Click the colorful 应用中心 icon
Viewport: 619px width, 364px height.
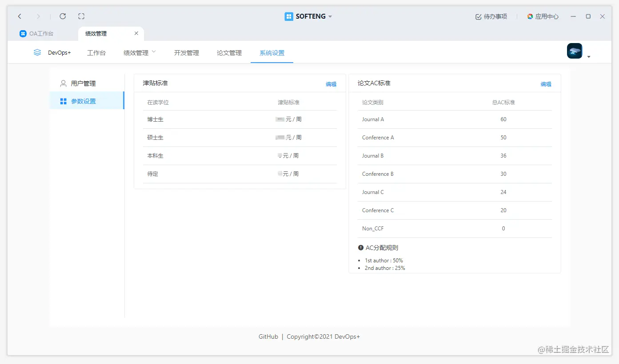pos(530,16)
